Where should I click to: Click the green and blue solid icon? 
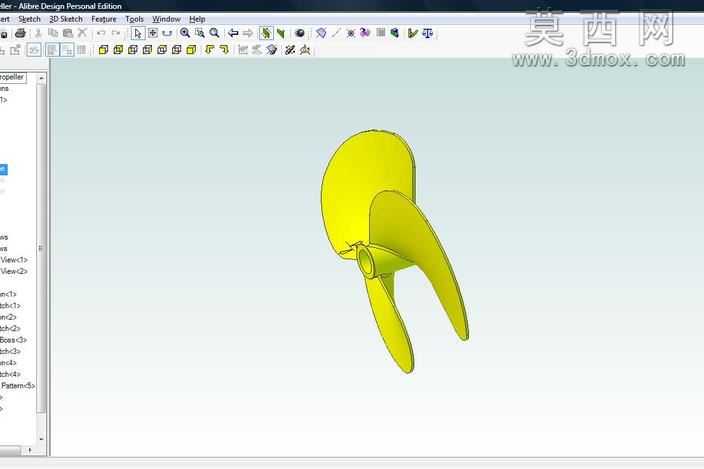[395, 33]
